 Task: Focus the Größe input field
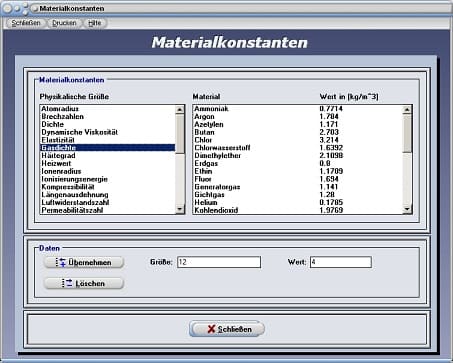point(219,262)
